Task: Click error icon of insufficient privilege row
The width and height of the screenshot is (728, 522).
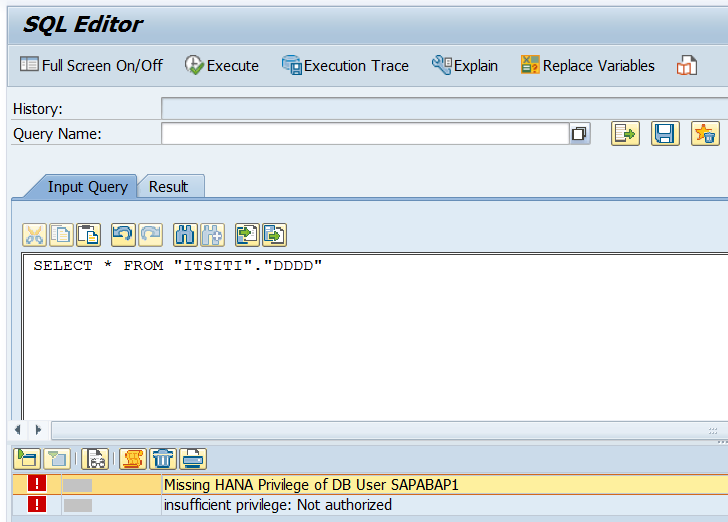Action: pyautogui.click(x=37, y=504)
